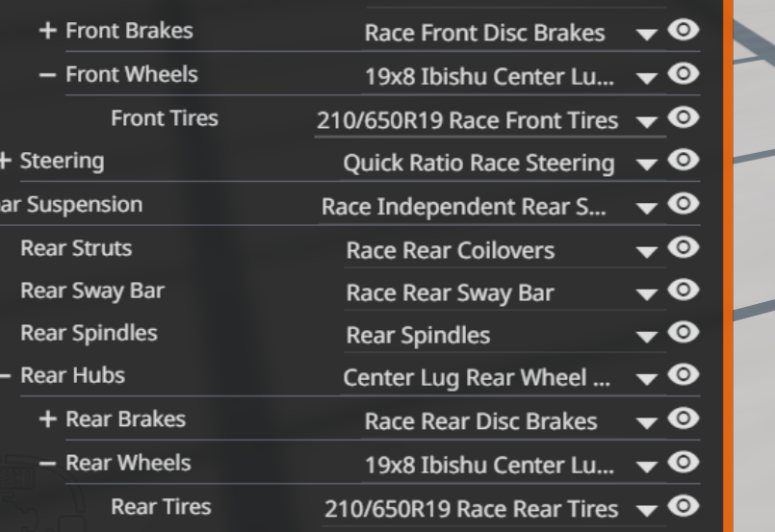Toggle visibility eye for Front Brakes
Screen dimensions: 775x532
click(x=684, y=30)
